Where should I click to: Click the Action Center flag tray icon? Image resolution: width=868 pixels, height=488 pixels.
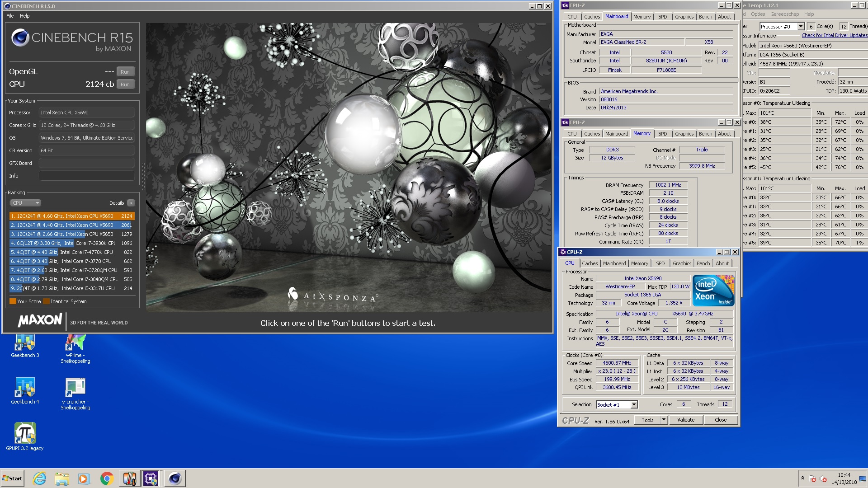pos(812,479)
